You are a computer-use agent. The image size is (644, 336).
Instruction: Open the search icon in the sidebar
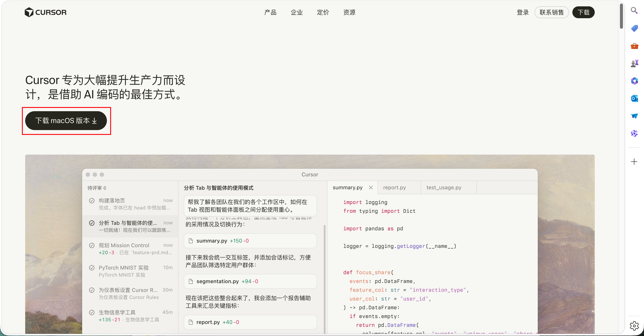(634, 11)
